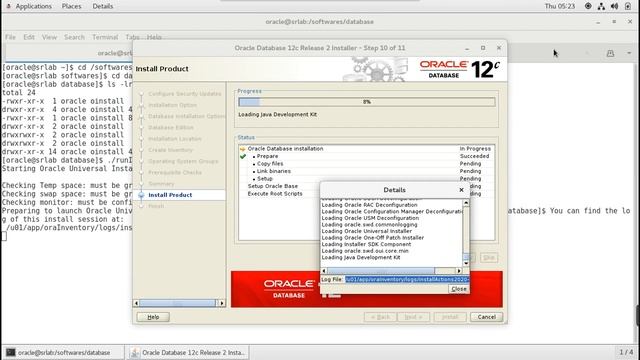The image size is (640, 360).
Task: Click the Help button
Action: pyautogui.click(x=153, y=317)
